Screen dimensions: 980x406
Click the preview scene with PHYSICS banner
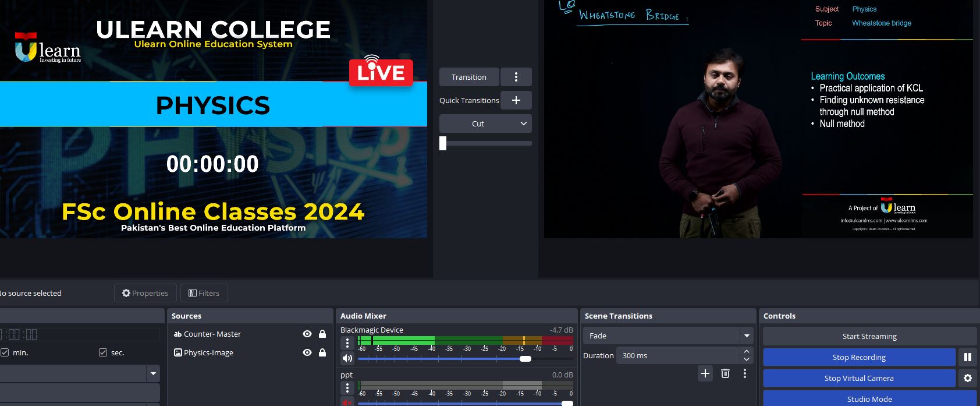coord(214,119)
